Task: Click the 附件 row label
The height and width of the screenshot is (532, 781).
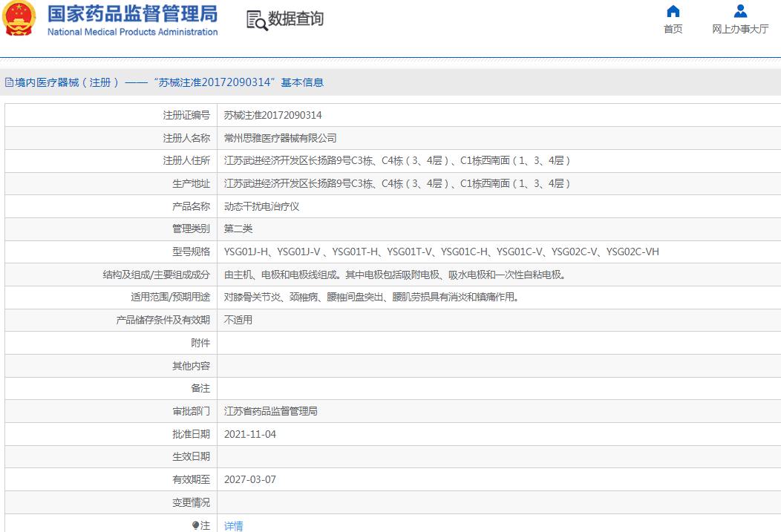Action: (x=200, y=342)
